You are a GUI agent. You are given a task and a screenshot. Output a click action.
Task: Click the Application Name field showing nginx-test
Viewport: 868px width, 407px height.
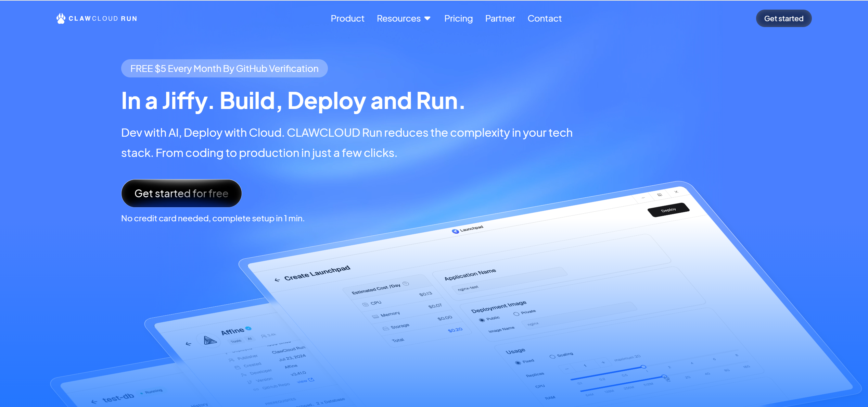point(509,281)
